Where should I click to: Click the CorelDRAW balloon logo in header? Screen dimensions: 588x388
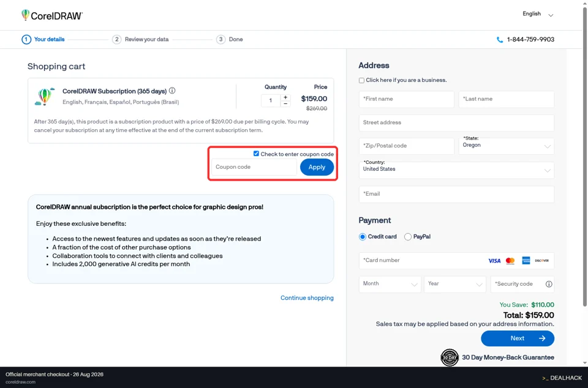coord(25,15)
